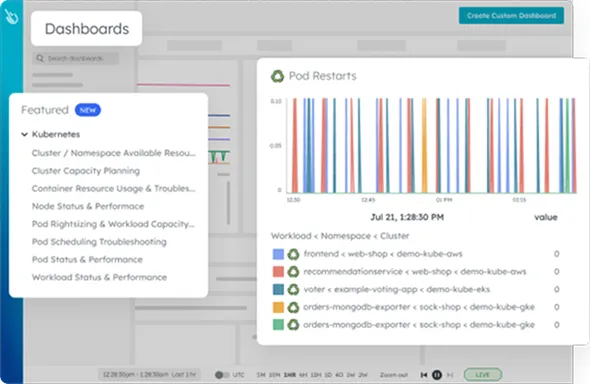Click the Featured heading
The height and width of the screenshot is (384, 590).
tap(45, 110)
